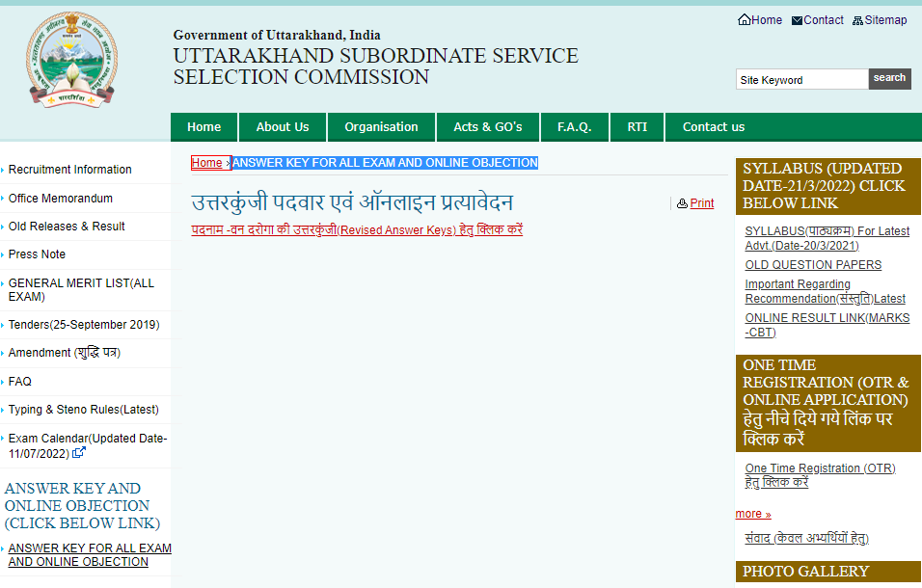This screenshot has width=922, height=588.
Task: Open One Time Registration (OTR) link
Action: click(x=821, y=475)
